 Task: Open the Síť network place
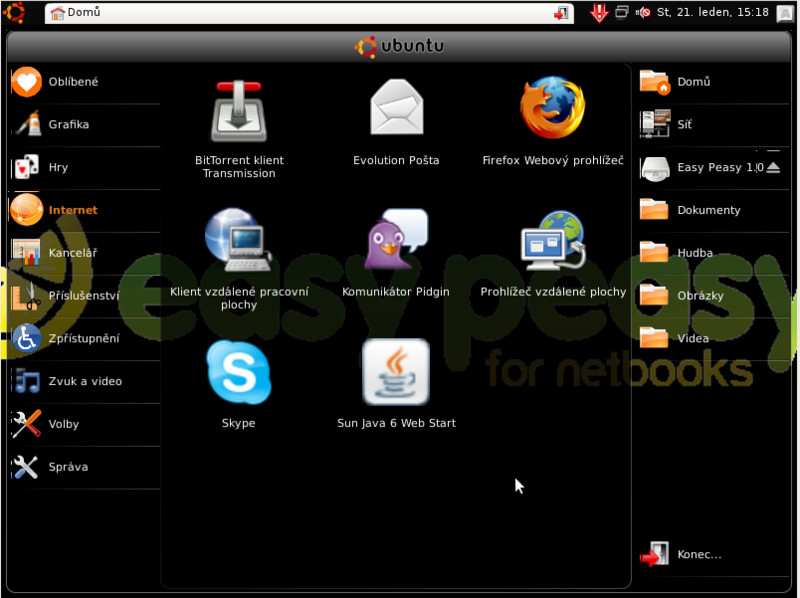coord(713,124)
